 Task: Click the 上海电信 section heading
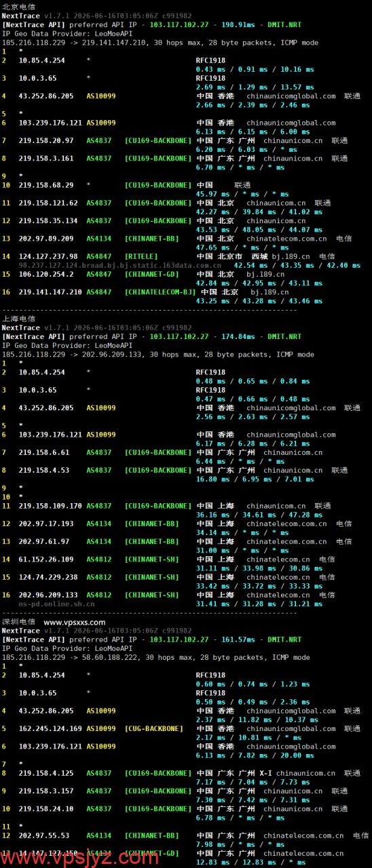[18, 319]
